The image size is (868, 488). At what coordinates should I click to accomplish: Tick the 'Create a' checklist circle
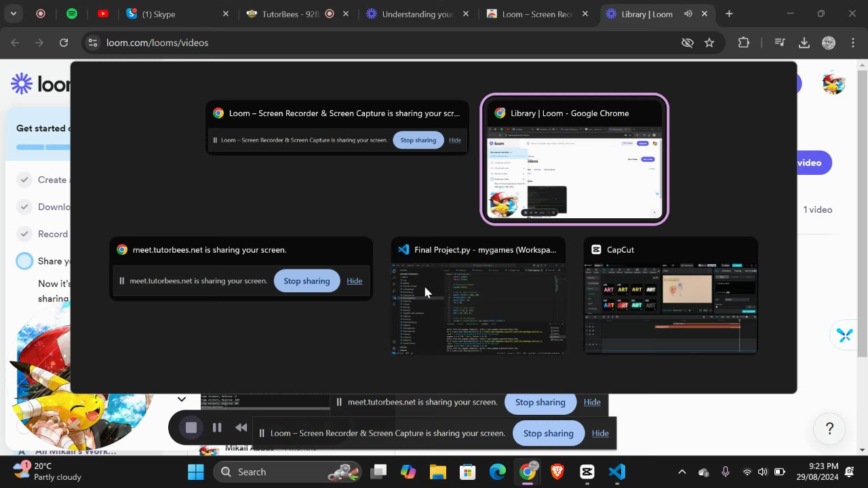coord(24,180)
